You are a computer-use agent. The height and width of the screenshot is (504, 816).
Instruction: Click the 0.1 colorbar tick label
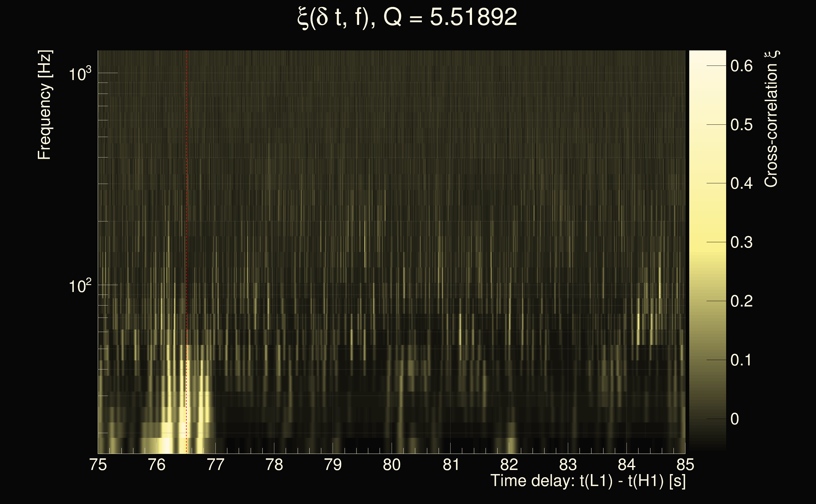(x=741, y=360)
